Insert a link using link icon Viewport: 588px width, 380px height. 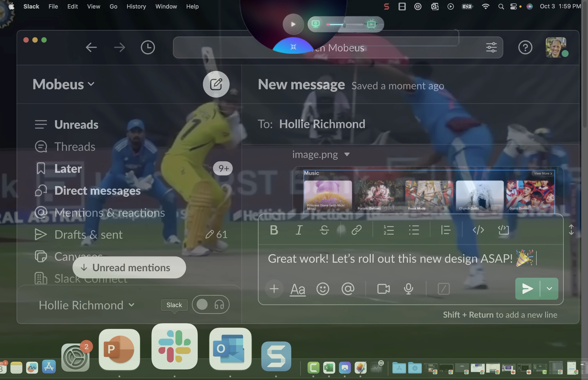[x=356, y=230]
